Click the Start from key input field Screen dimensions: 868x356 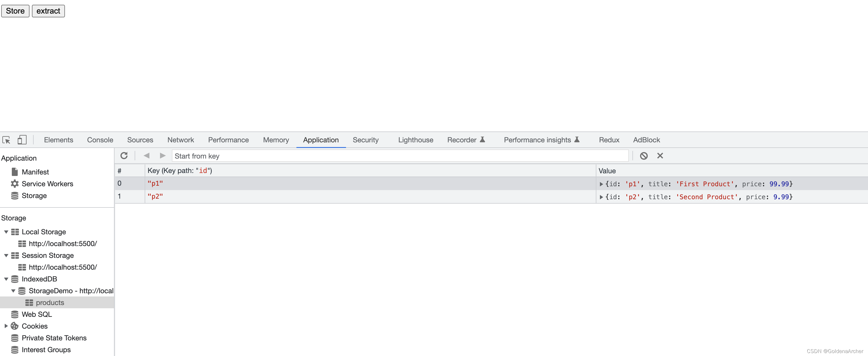click(400, 156)
